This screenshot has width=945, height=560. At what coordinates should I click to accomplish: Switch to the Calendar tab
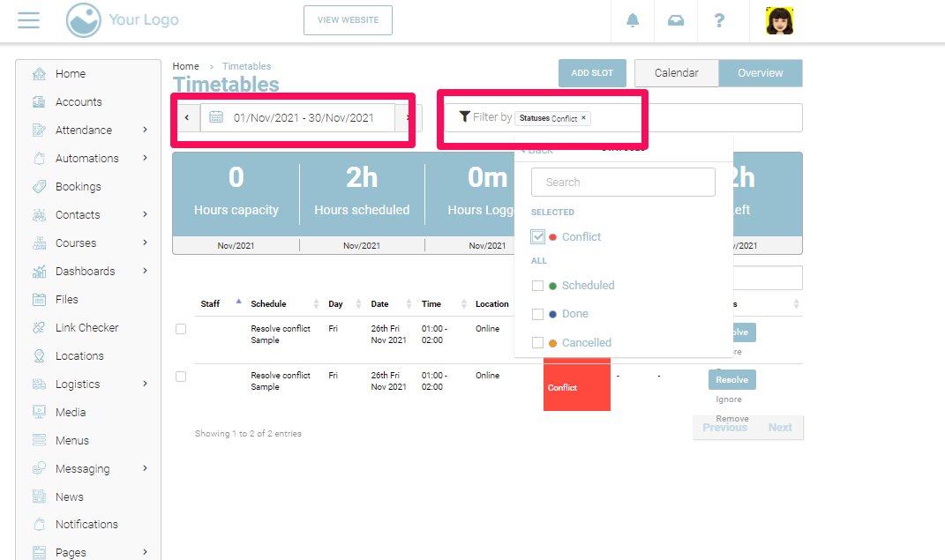pyautogui.click(x=676, y=73)
